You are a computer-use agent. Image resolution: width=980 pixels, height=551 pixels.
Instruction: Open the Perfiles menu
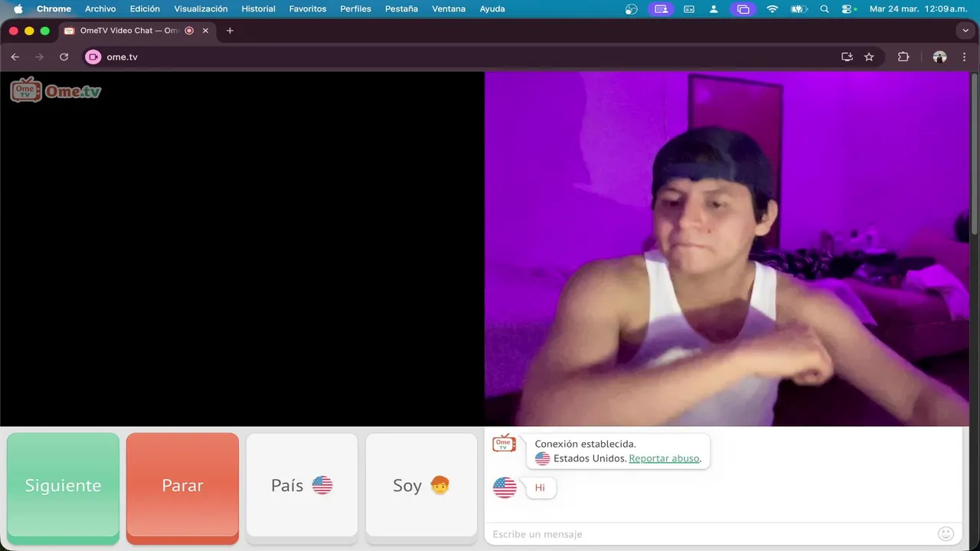[355, 9]
